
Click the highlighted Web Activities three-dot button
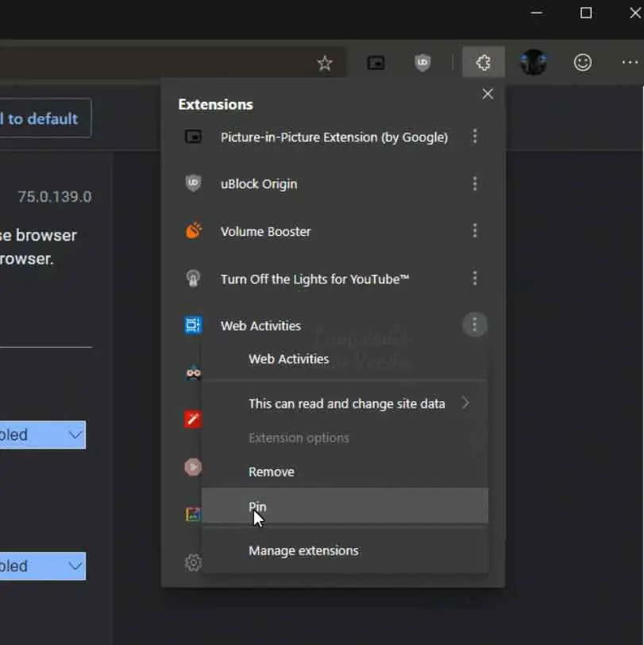coord(475,325)
